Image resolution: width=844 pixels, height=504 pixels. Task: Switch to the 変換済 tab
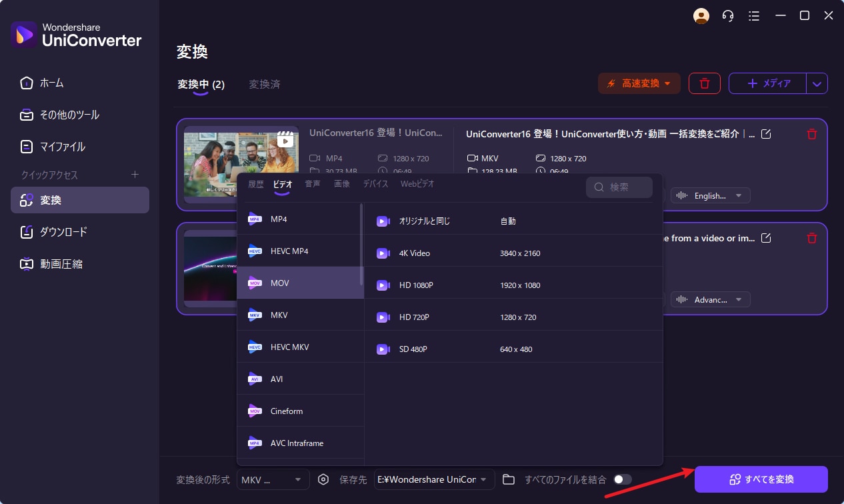click(265, 85)
